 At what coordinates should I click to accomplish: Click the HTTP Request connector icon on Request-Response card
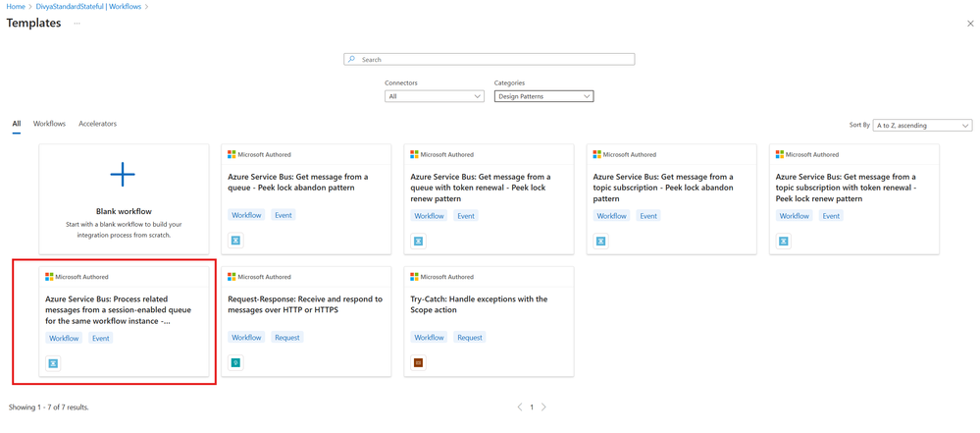point(235,363)
